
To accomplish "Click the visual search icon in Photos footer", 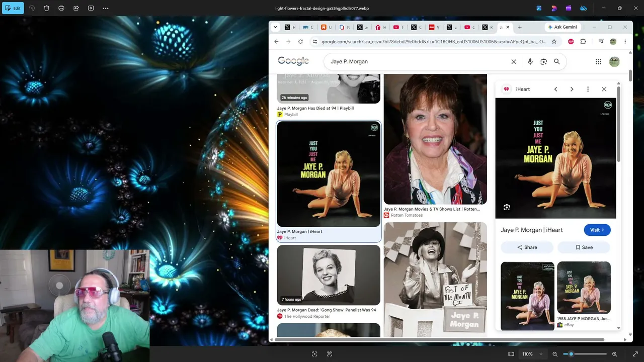I will click(314, 354).
